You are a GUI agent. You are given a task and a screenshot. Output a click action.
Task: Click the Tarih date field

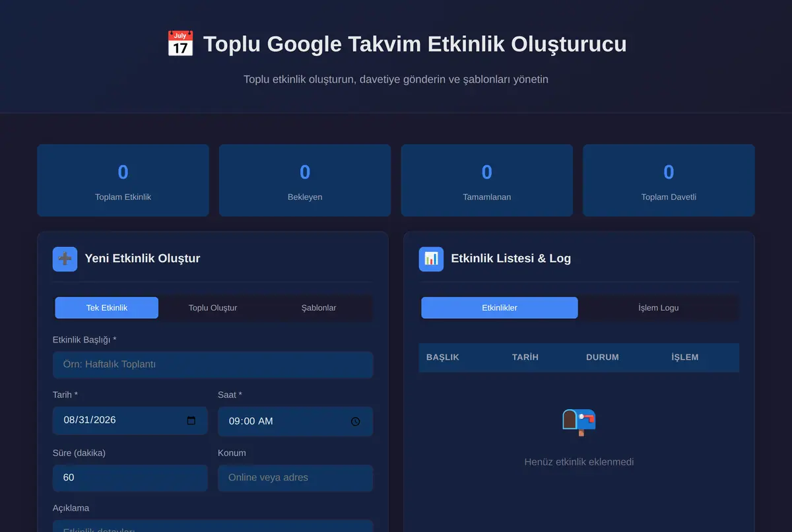[x=130, y=420]
